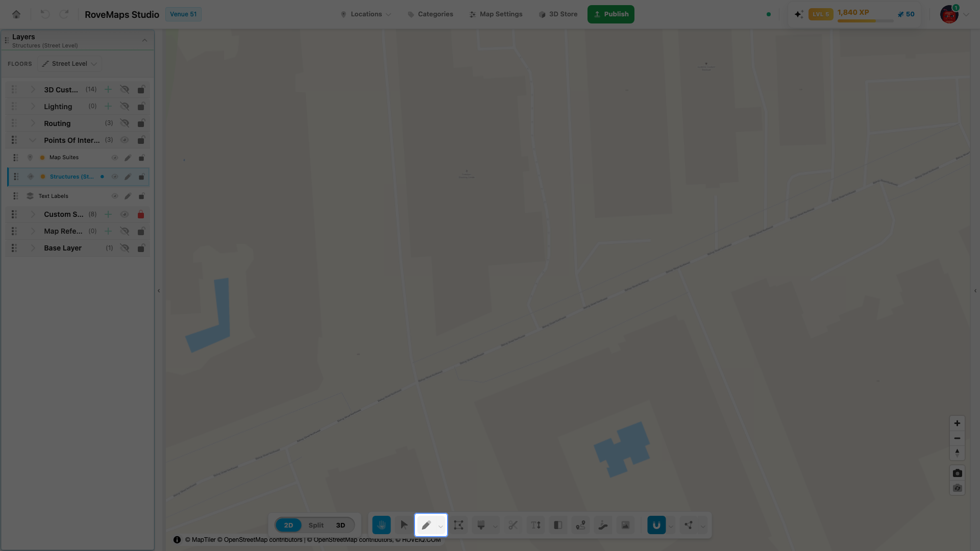Select the image insert tool

tap(625, 525)
